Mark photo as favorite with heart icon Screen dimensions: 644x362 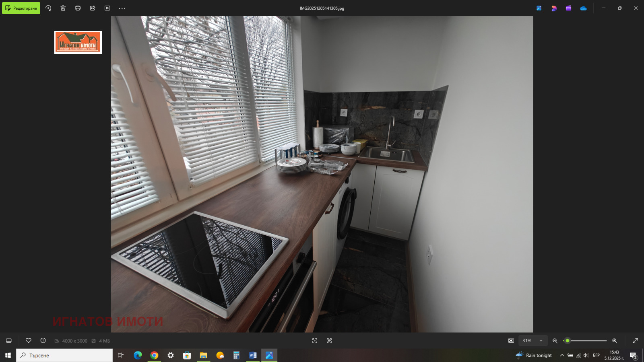(x=29, y=341)
